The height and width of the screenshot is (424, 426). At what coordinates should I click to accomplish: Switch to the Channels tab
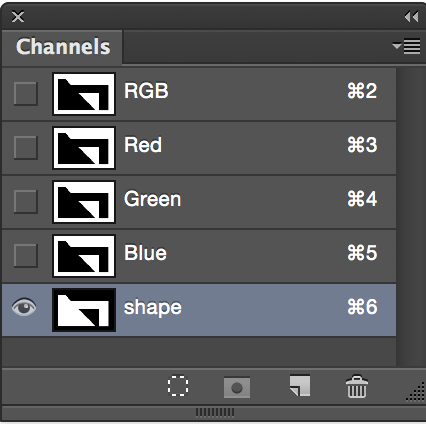click(x=63, y=46)
